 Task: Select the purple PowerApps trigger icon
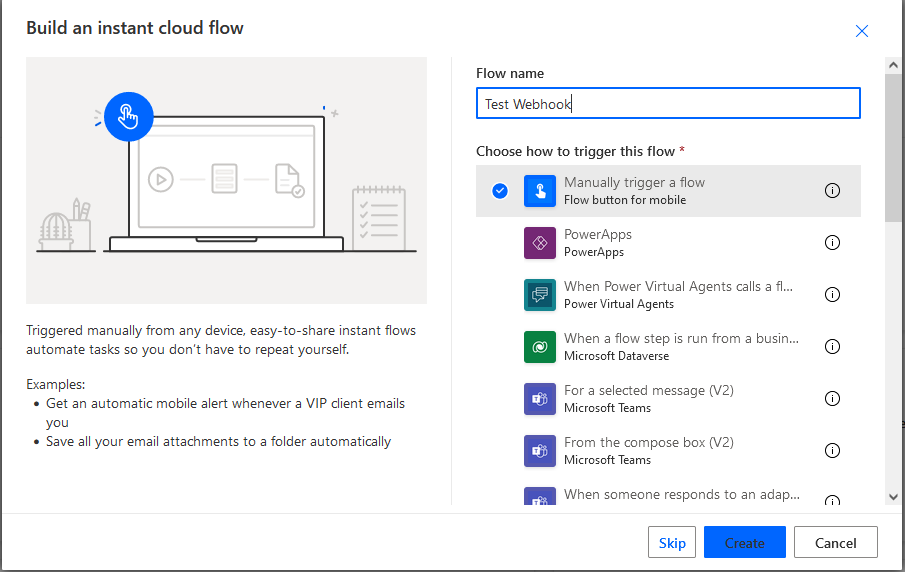[540, 243]
